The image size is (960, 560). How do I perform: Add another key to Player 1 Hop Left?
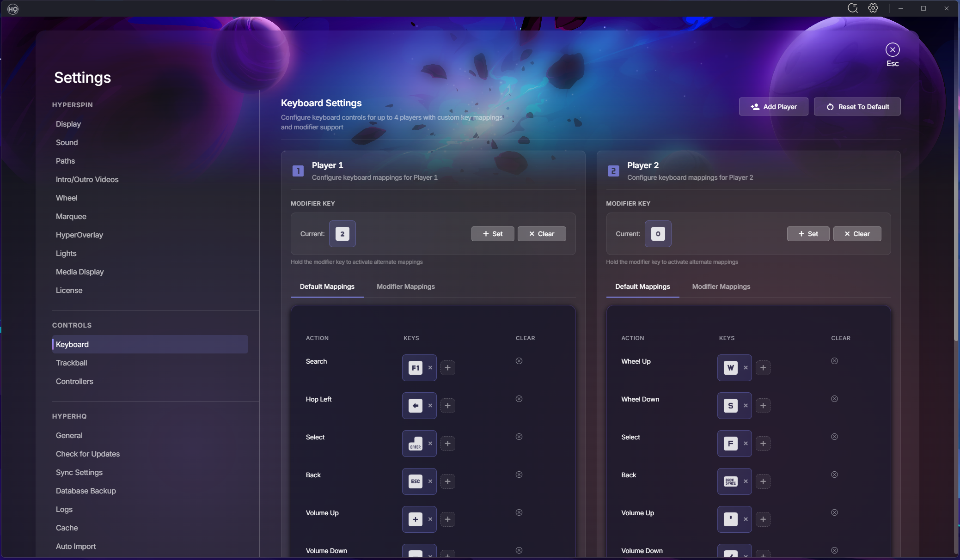447,406
